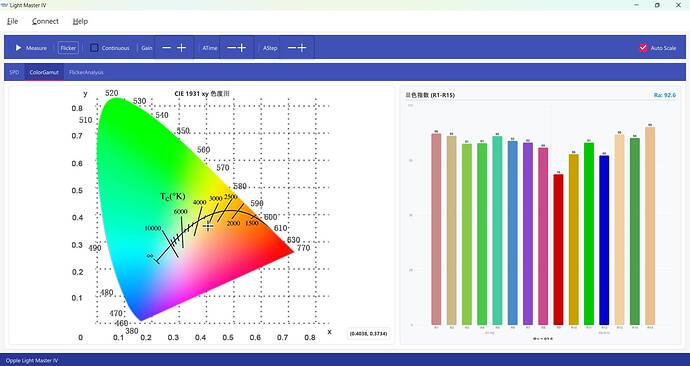
Task: Open the Help menu
Action: [x=80, y=21]
